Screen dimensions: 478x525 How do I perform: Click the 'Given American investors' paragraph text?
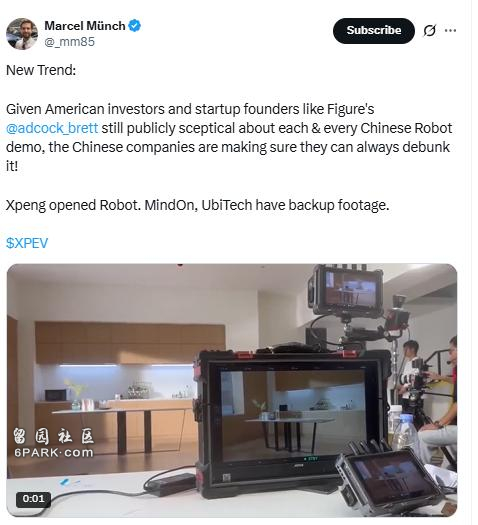(x=229, y=138)
